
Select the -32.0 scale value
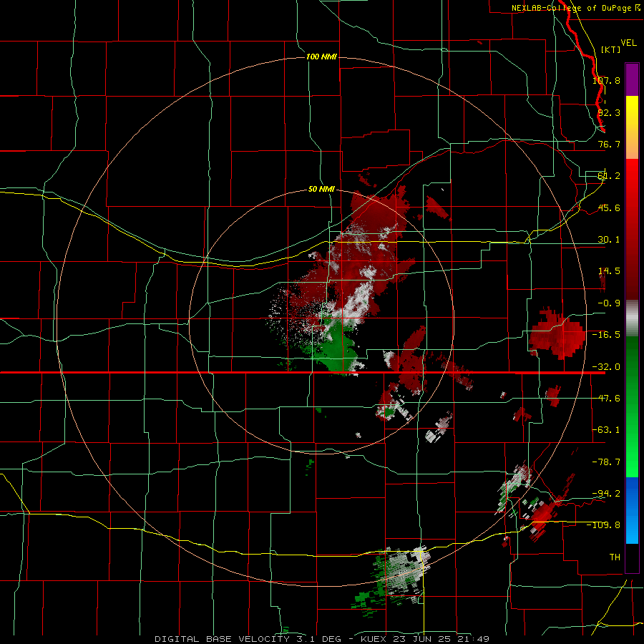coord(606,367)
